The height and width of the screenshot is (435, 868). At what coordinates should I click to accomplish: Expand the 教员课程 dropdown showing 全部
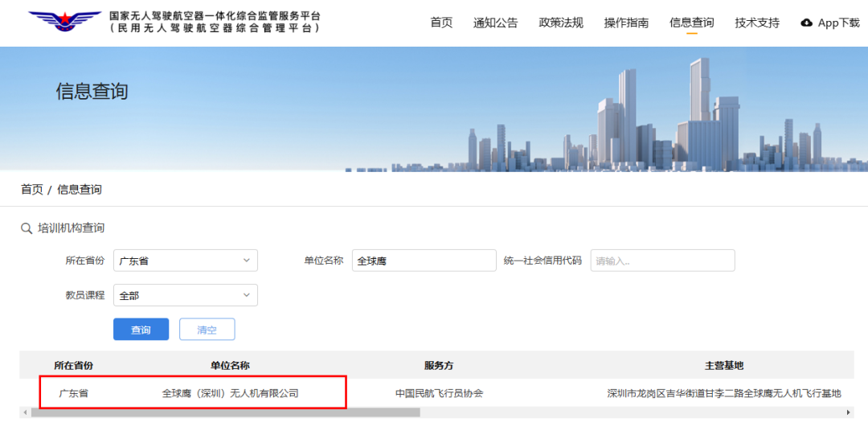(186, 295)
